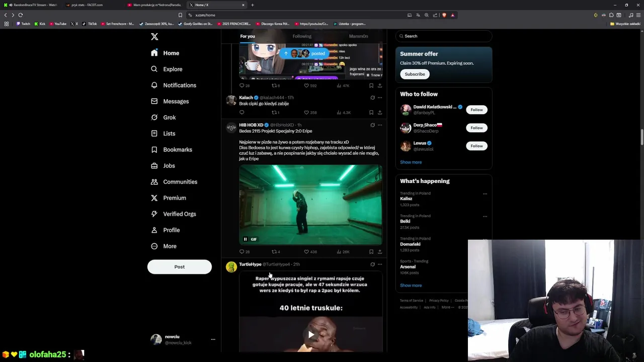View analytics of HIB HOB XD post 26K
This screenshot has width=644, height=362.
(x=343, y=252)
